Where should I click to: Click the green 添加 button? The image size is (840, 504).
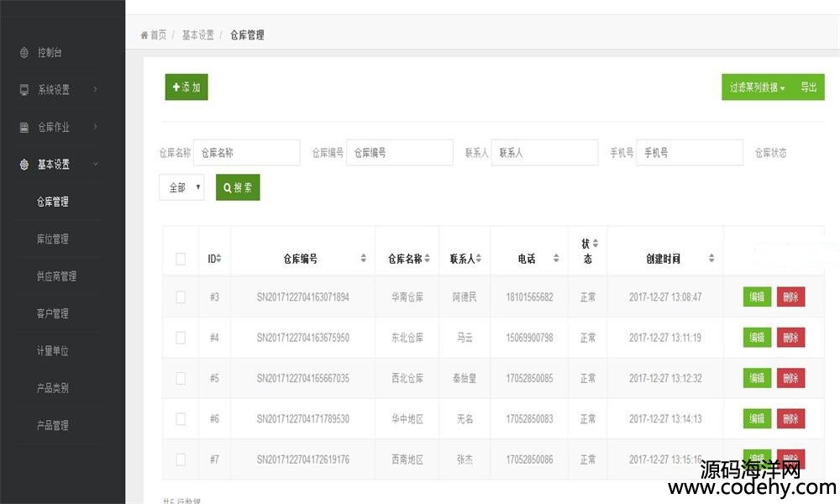click(x=186, y=87)
